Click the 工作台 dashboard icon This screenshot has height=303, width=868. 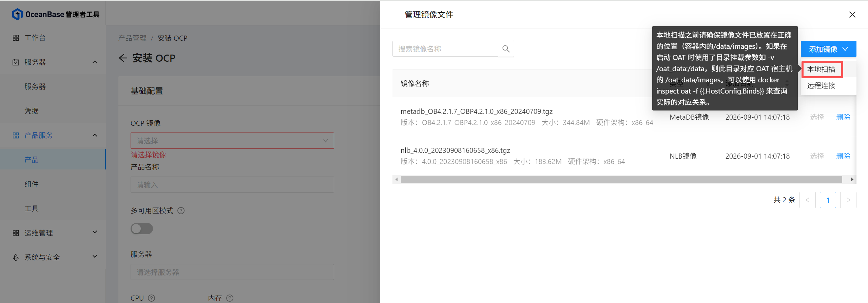click(x=16, y=38)
